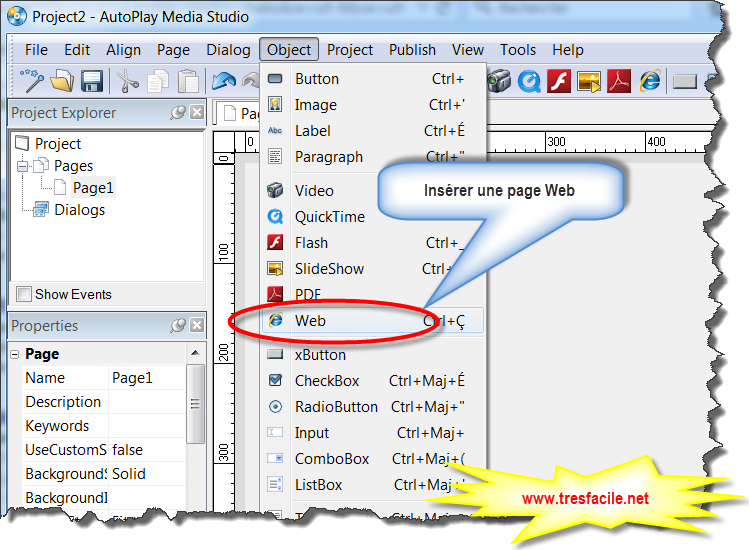749x550 pixels.
Task: Select the Dialogs tree item
Action: point(79,210)
